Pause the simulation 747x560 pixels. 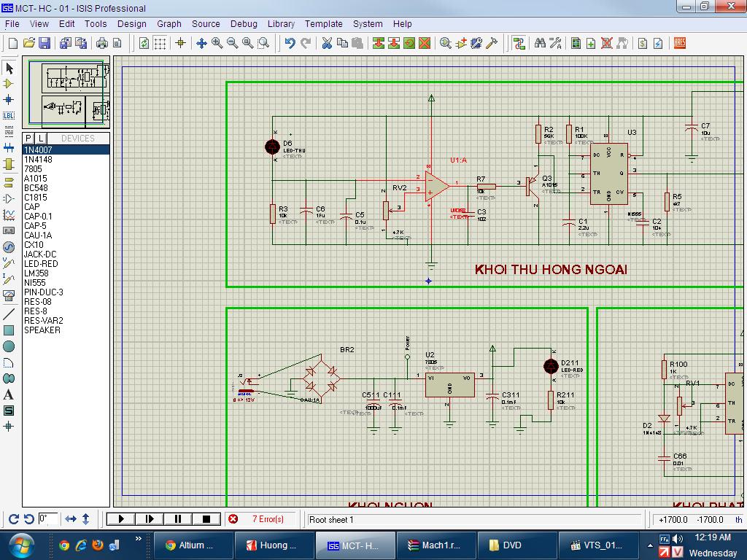click(178, 519)
